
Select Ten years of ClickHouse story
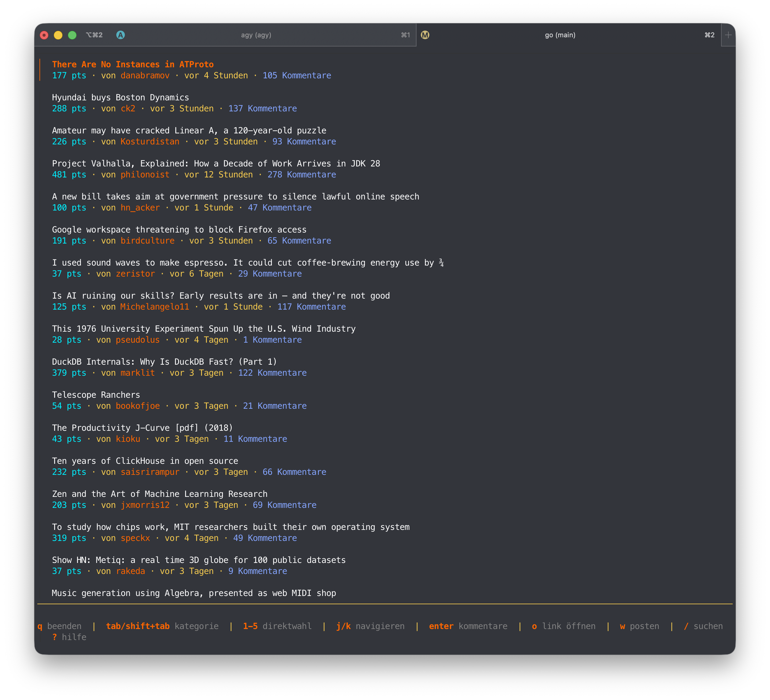(145, 460)
